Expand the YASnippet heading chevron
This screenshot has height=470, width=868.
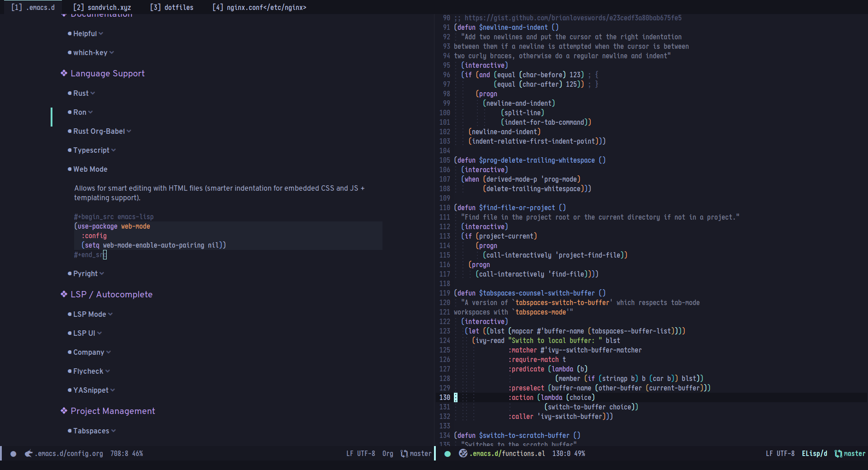(113, 390)
